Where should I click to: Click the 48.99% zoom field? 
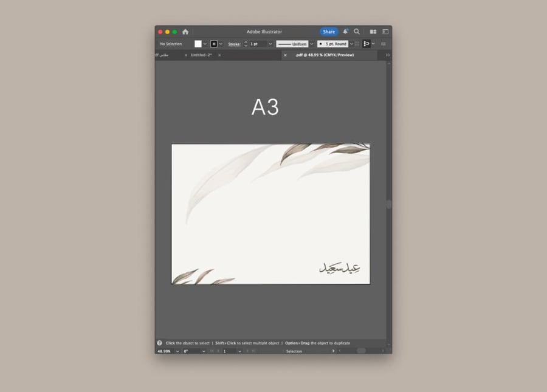pos(165,351)
